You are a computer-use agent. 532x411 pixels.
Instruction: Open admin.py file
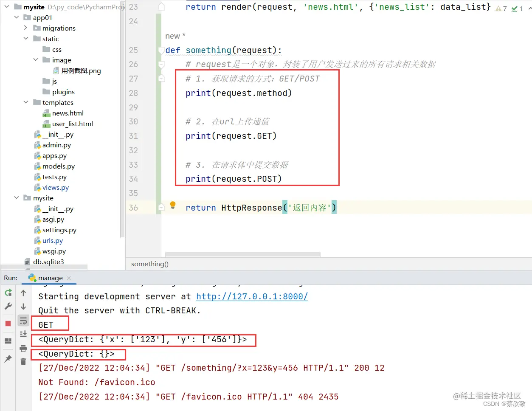pos(56,145)
